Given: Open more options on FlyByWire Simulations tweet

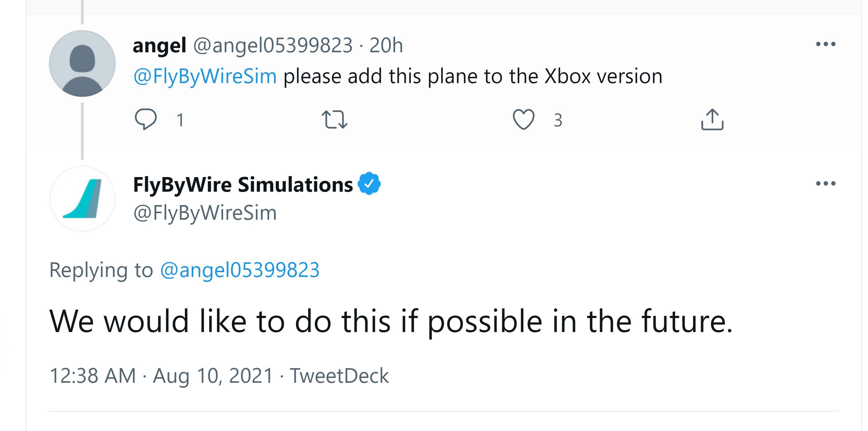Looking at the screenshot, I should click(826, 184).
